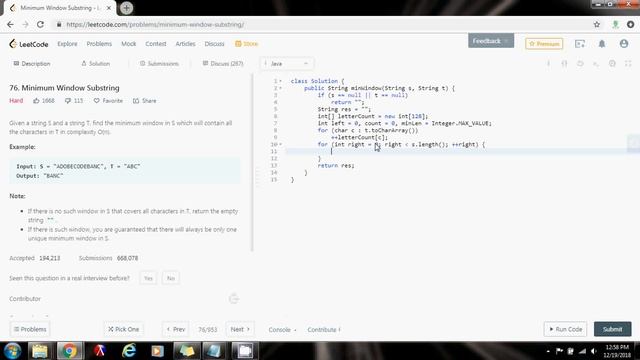Switch to the Submissions tab
The height and width of the screenshot is (360, 640).
(x=159, y=64)
